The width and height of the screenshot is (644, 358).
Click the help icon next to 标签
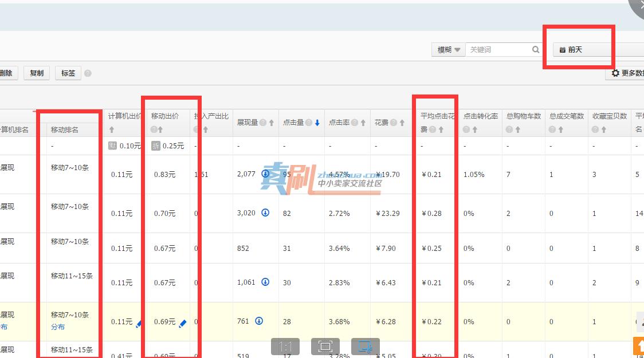pos(88,73)
